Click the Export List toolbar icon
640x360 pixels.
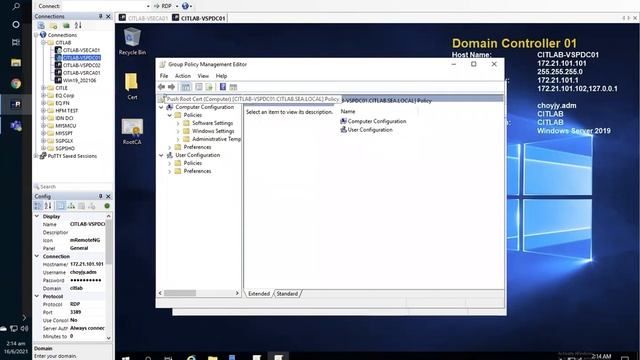pos(209,87)
